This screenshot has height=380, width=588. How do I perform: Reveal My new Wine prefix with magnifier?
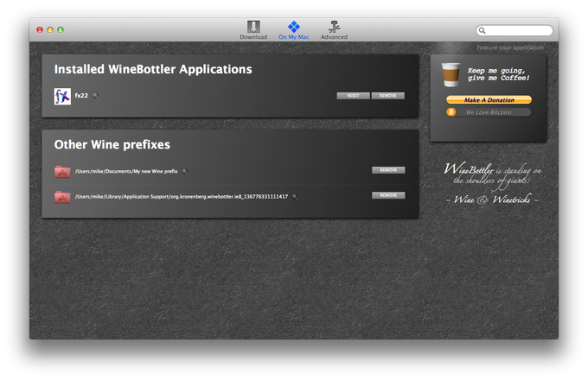[x=184, y=172]
